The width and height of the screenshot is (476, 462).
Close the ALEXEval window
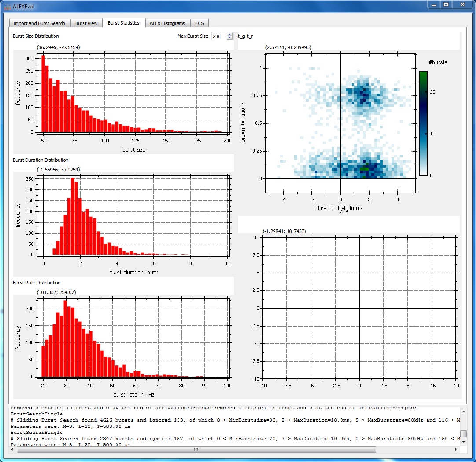[x=462, y=4]
